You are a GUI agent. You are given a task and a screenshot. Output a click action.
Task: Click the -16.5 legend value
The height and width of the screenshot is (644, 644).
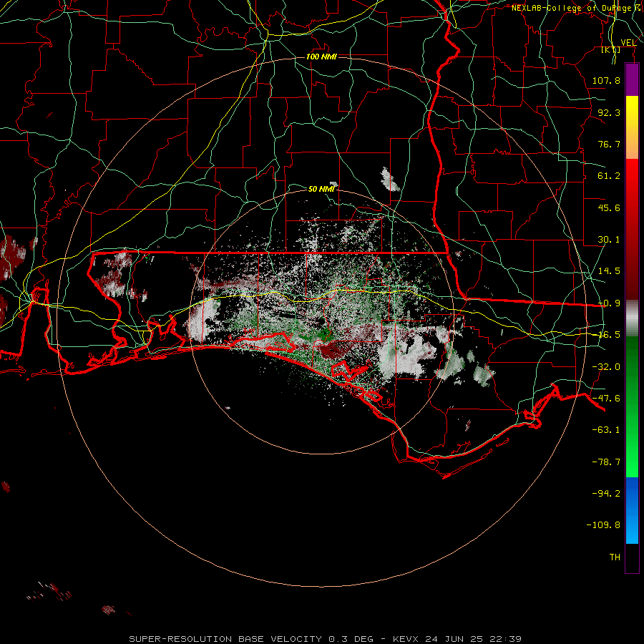click(x=609, y=335)
